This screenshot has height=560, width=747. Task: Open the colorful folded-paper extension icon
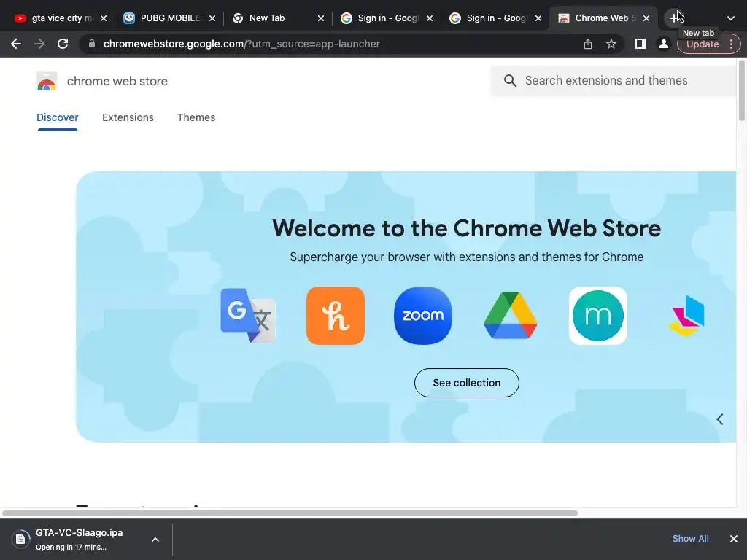pos(686,315)
